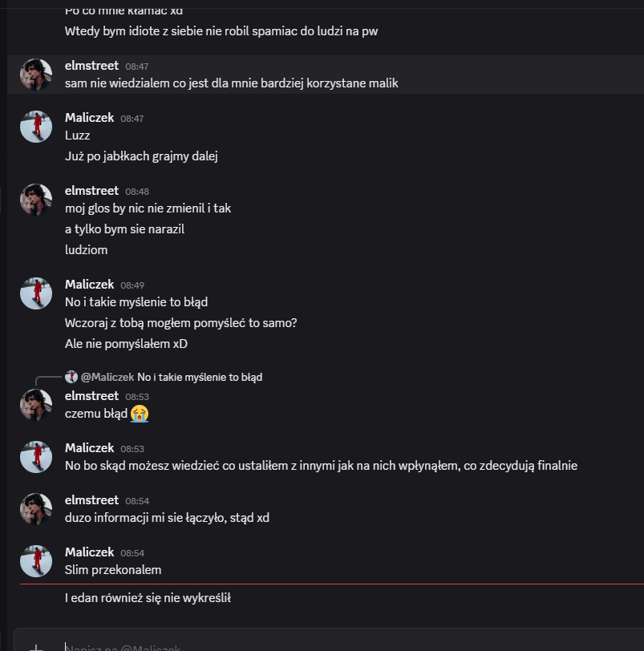Open elmstreet's avatar at the 08:47 message
This screenshot has height=651, width=644.
[36, 75]
